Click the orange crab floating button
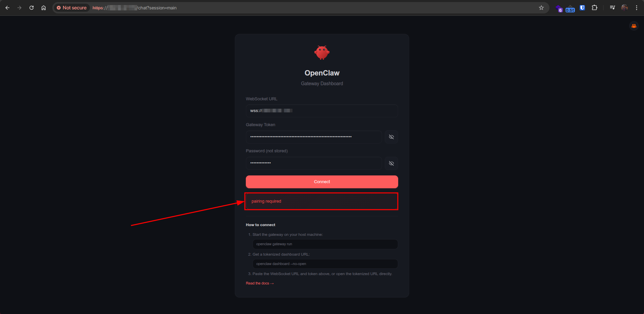644x314 pixels. click(634, 26)
